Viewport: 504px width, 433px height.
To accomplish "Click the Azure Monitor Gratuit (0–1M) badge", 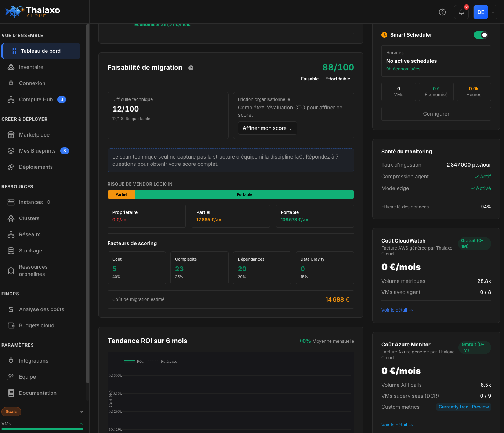I will click(475, 348).
